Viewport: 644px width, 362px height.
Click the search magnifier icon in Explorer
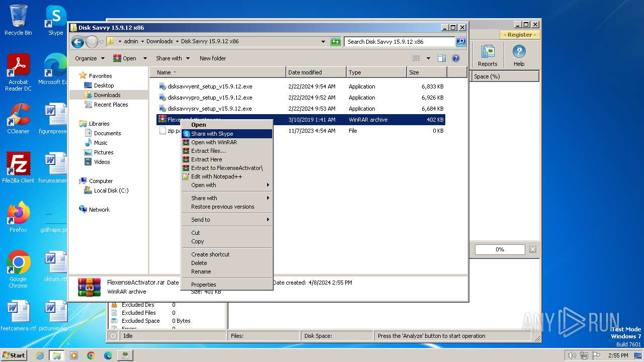point(461,42)
